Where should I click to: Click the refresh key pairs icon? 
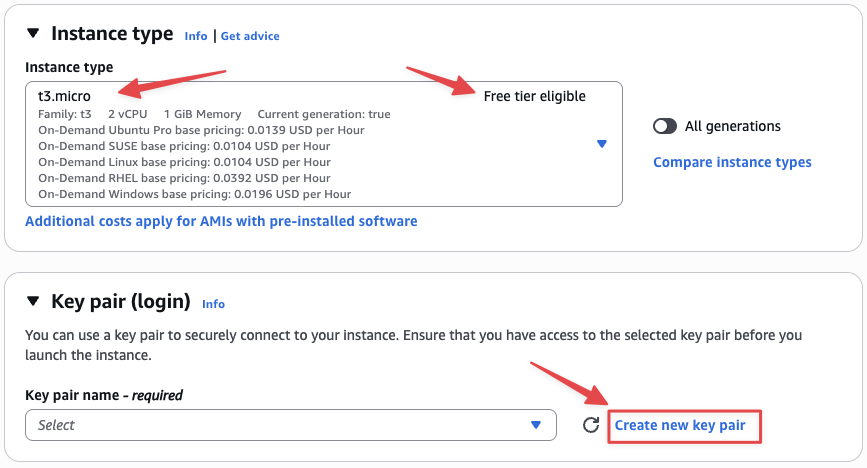coord(591,425)
